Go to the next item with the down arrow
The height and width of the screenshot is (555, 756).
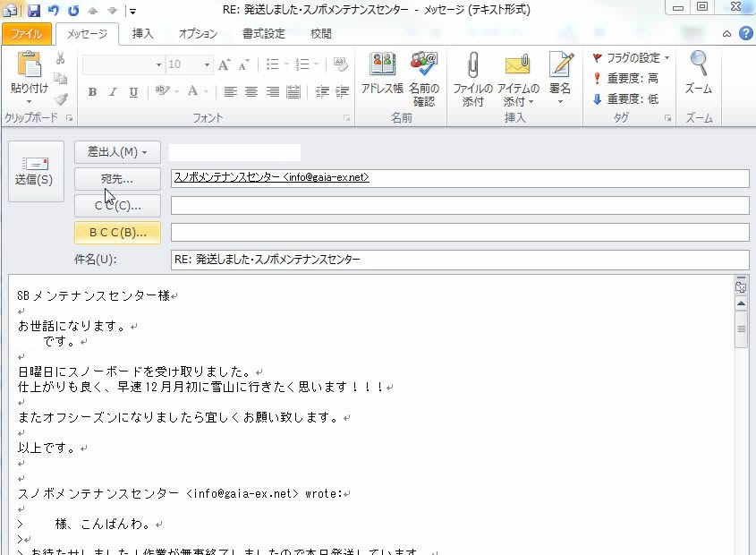pos(113,11)
